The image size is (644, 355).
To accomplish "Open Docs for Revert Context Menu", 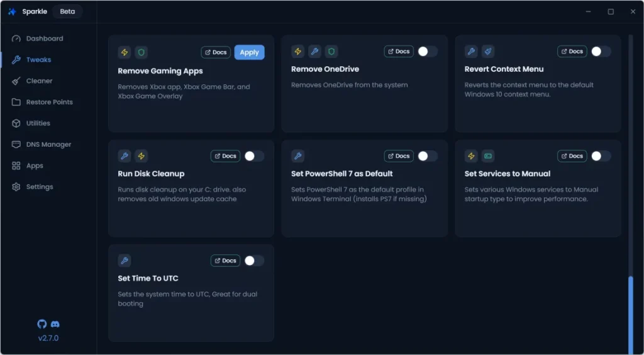I will click(x=572, y=52).
